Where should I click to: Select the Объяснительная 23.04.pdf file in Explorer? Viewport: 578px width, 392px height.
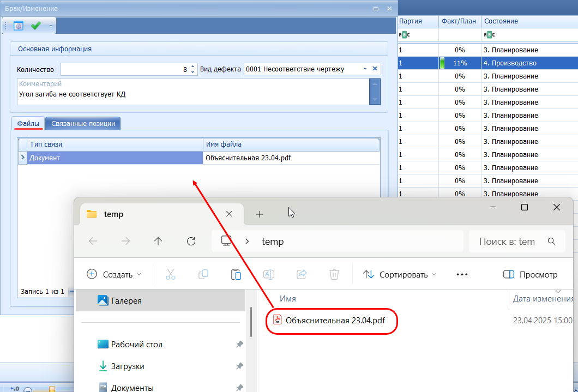(335, 321)
